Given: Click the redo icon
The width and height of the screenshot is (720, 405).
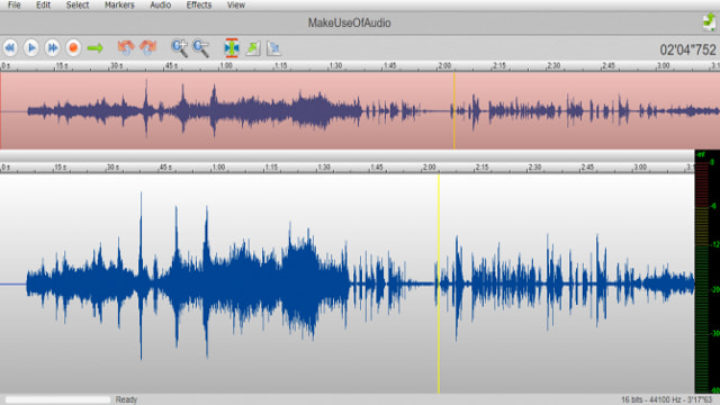Looking at the screenshot, I should [x=148, y=47].
